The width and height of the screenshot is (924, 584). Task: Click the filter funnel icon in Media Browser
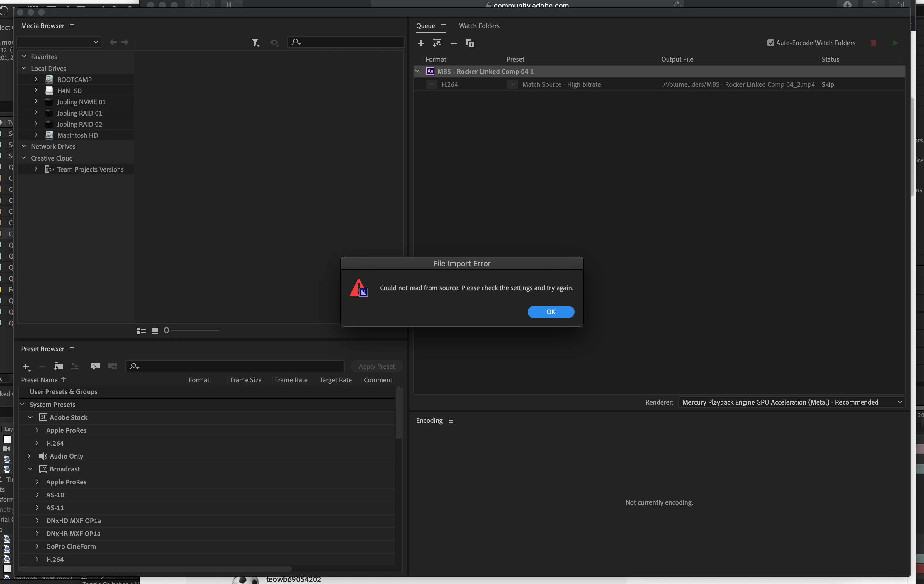255,42
